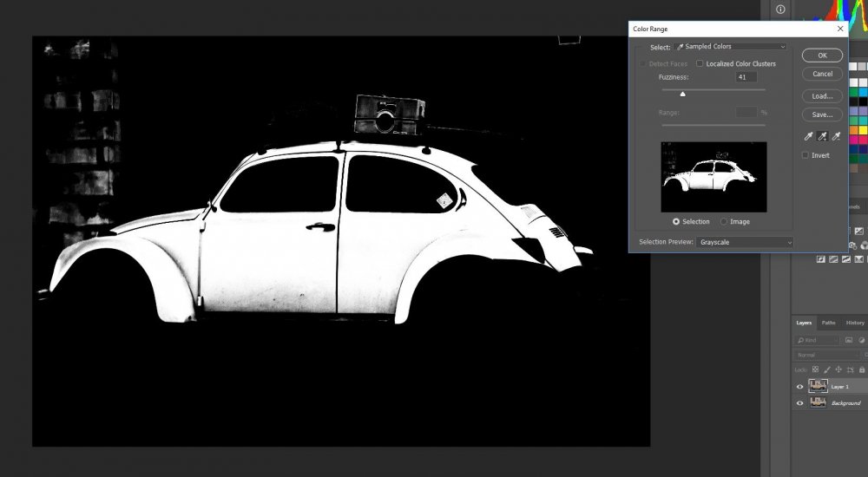
Task: Select the Add to Sample eyedropper
Action: [823, 137]
